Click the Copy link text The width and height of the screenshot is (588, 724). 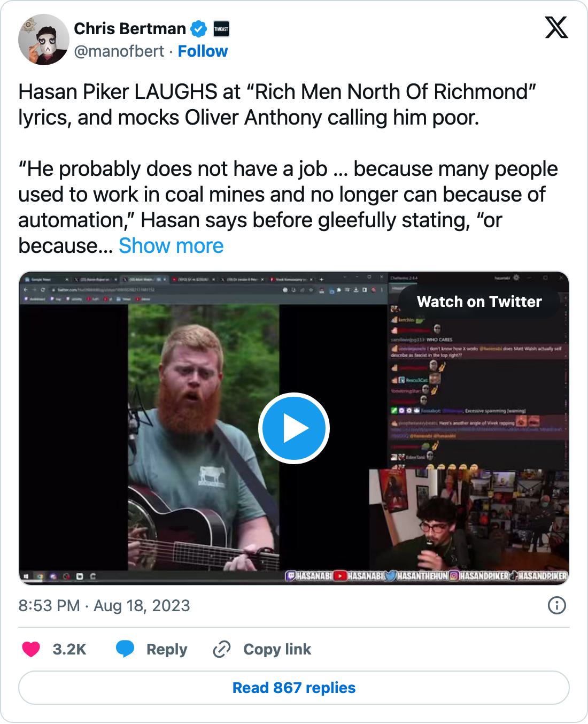tap(277, 649)
